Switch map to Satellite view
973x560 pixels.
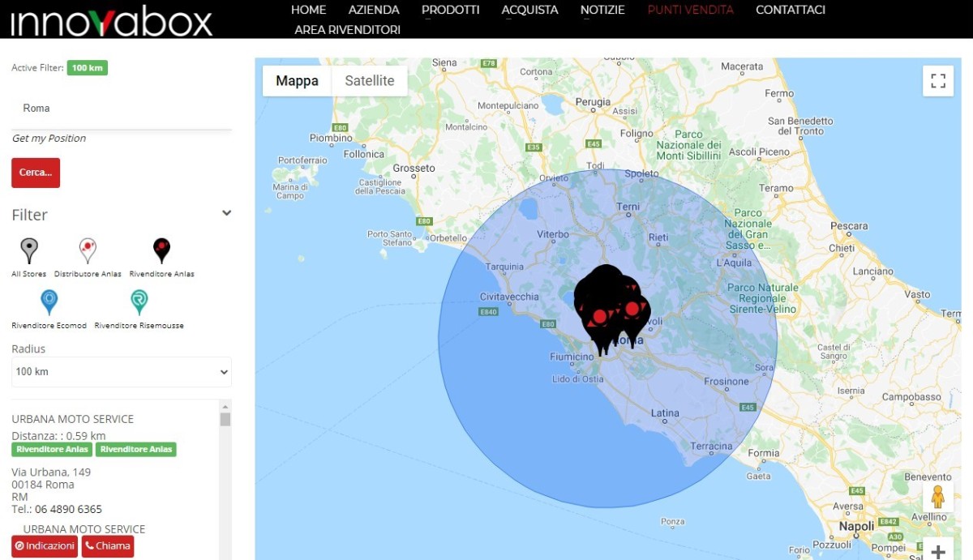point(370,81)
